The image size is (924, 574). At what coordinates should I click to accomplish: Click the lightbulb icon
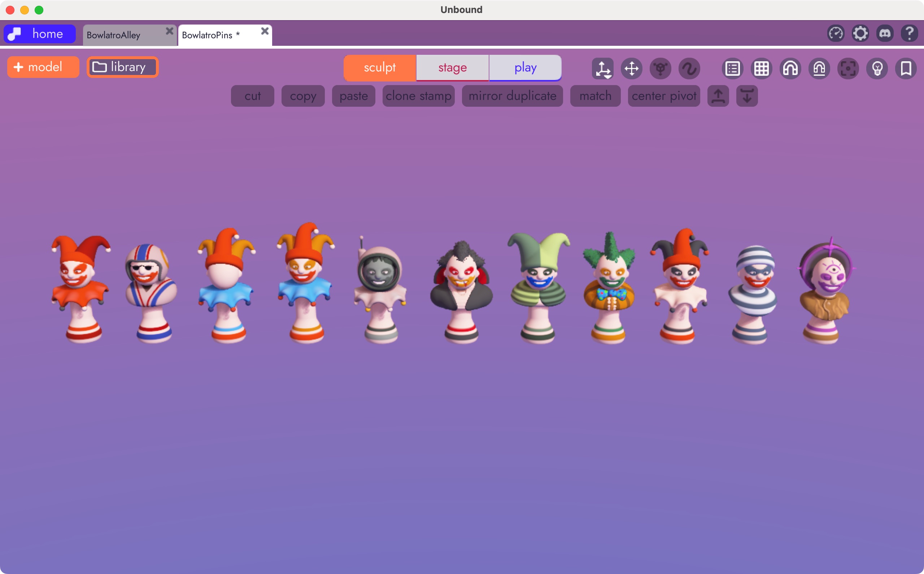pos(877,69)
